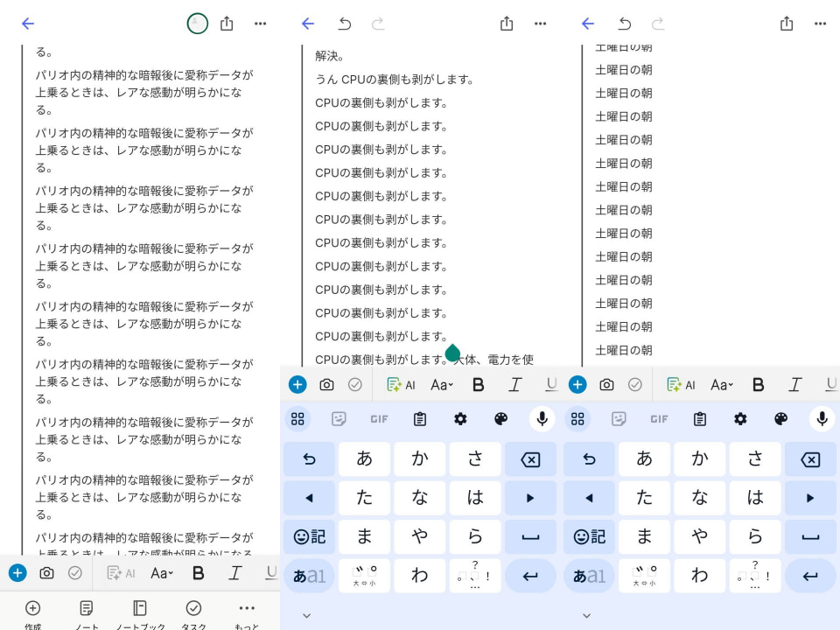Open the share icon on the middle screen
Image resolution: width=840 pixels, height=630 pixels.
(x=507, y=24)
